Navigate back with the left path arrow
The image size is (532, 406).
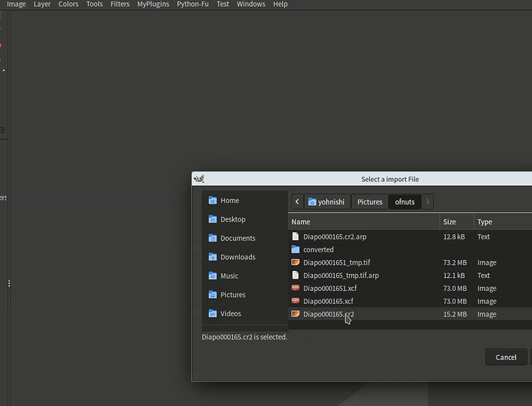[297, 202]
